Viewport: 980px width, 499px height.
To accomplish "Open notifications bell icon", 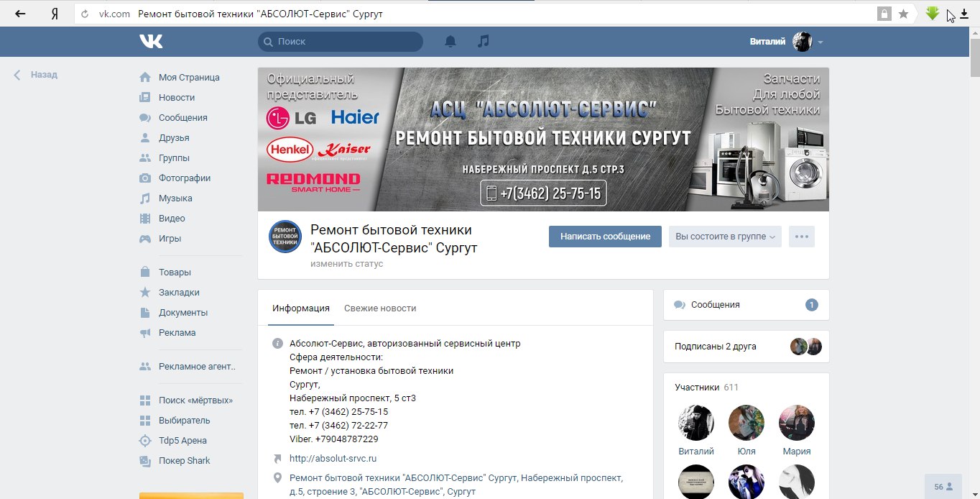I will click(450, 42).
